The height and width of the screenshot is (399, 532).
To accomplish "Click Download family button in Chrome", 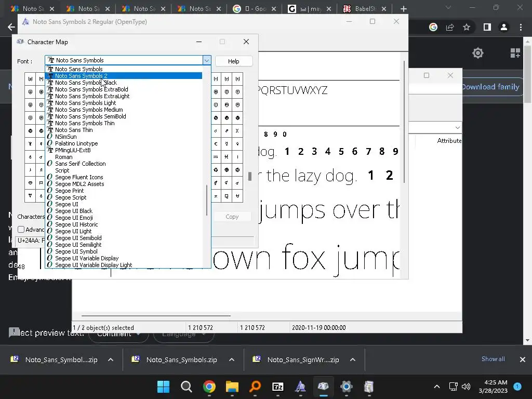I will [x=490, y=87].
